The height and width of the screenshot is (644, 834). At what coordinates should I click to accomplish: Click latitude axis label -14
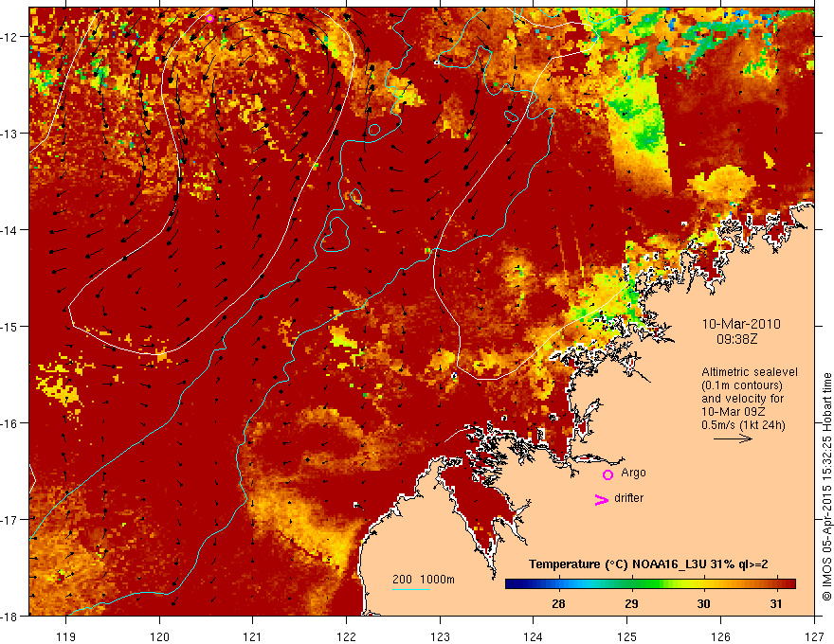click(9, 230)
